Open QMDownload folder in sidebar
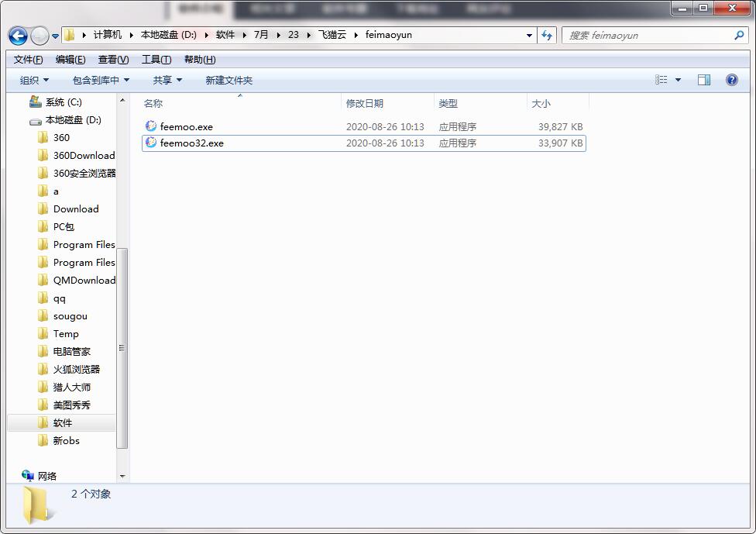This screenshot has width=756, height=534. pyautogui.click(x=84, y=281)
